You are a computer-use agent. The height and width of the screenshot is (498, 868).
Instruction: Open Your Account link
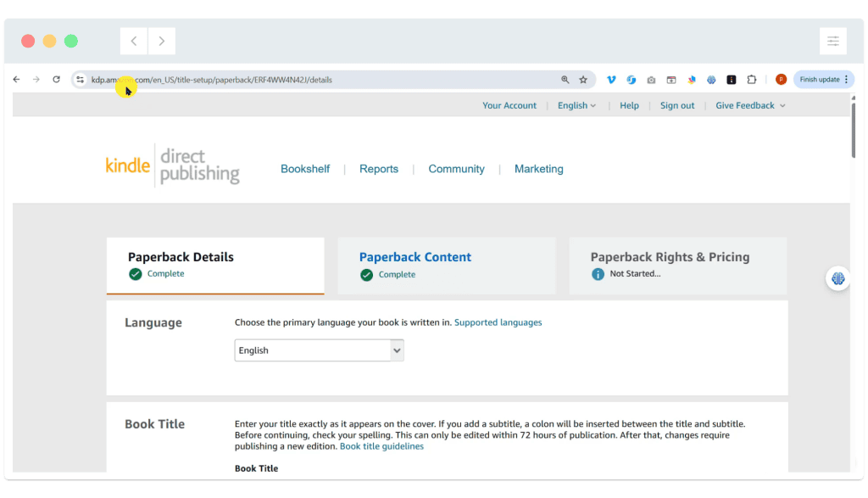(509, 105)
